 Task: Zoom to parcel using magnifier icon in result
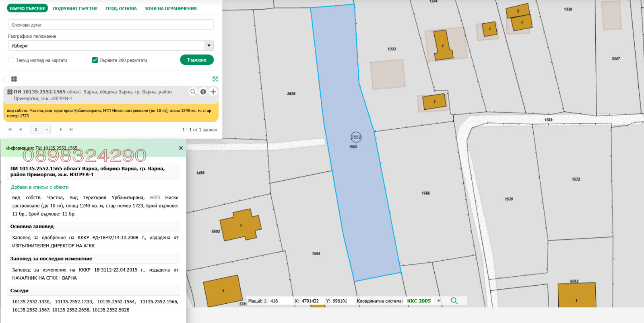point(193,92)
